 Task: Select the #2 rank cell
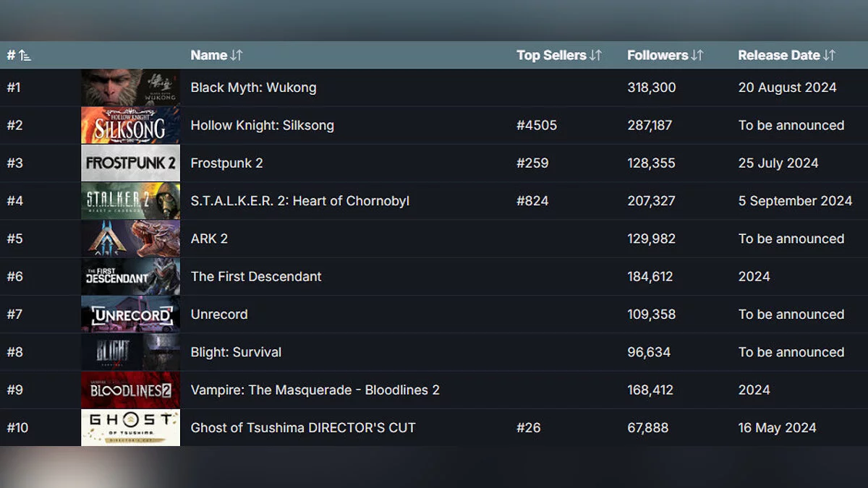[x=14, y=125]
